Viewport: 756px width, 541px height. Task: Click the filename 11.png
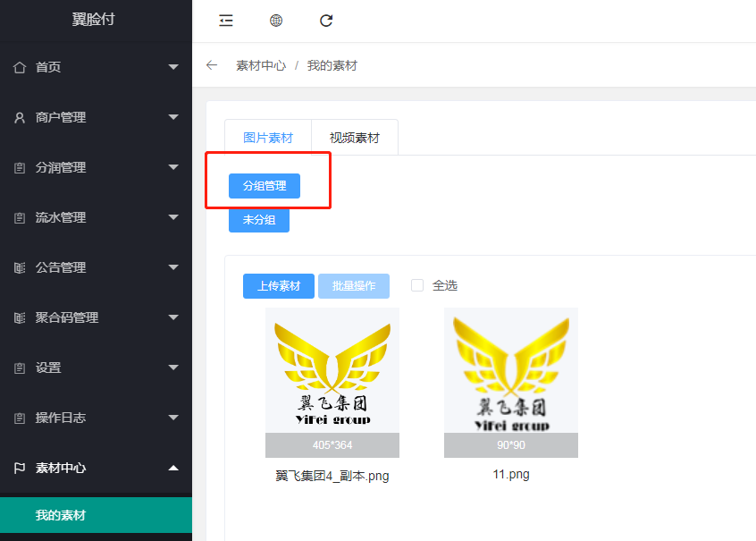click(x=511, y=475)
